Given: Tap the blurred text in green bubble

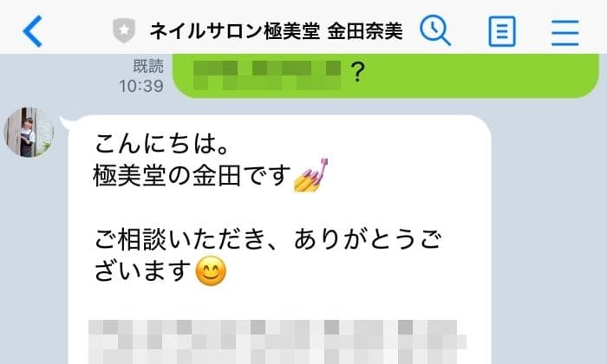Looking at the screenshot, I should tap(267, 75).
